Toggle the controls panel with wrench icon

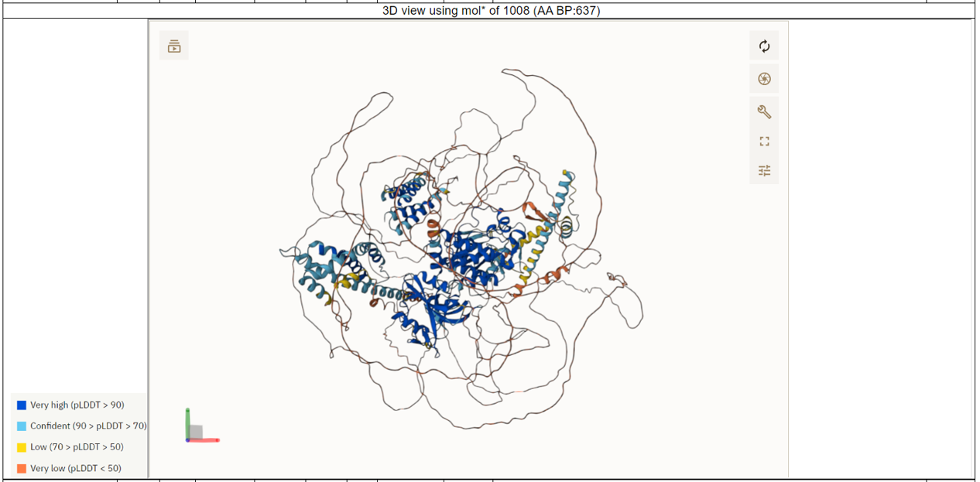764,112
